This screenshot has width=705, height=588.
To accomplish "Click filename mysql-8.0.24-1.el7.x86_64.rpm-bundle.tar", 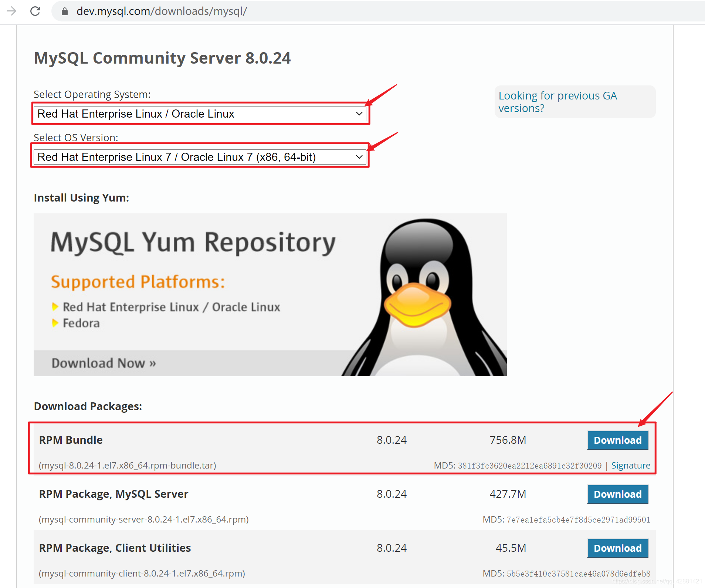I will coord(128,465).
